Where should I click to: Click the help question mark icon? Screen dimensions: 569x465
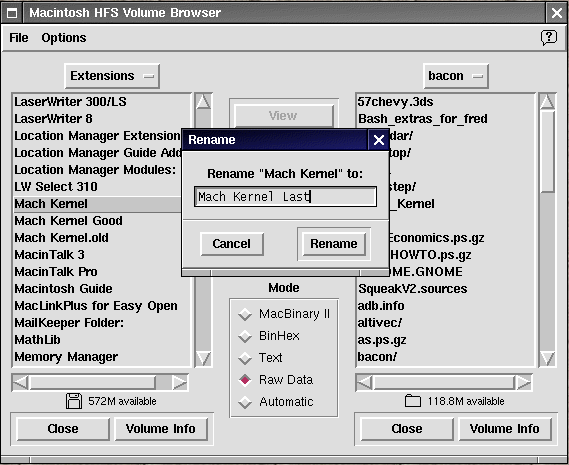click(x=549, y=37)
